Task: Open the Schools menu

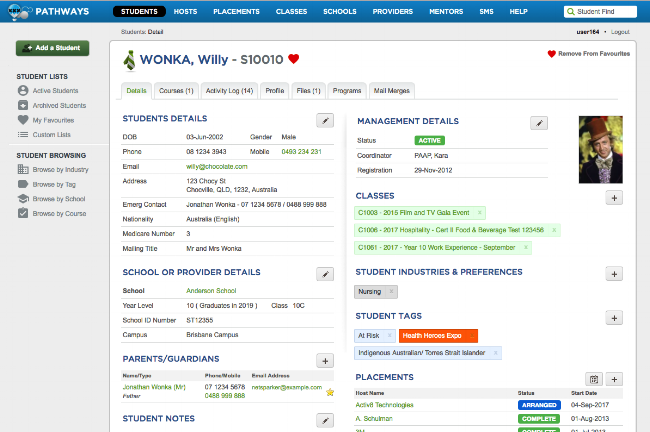Action: 340,12
